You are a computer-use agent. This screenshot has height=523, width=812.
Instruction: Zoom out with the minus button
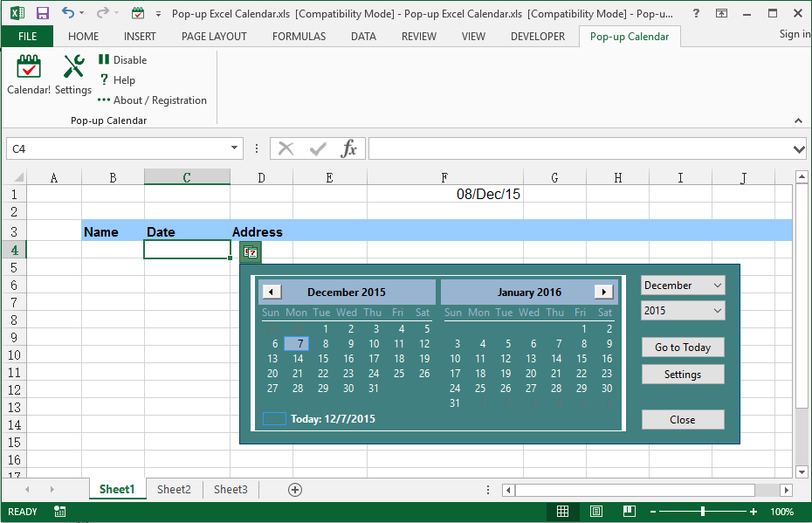(653, 512)
